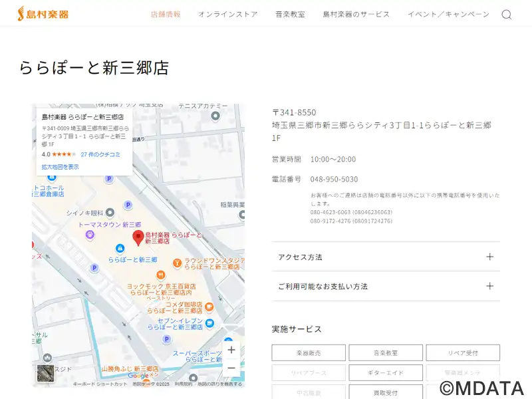Open the 島村楽器のサービス menu
Viewport: 532px width, 399px height.
click(356, 14)
